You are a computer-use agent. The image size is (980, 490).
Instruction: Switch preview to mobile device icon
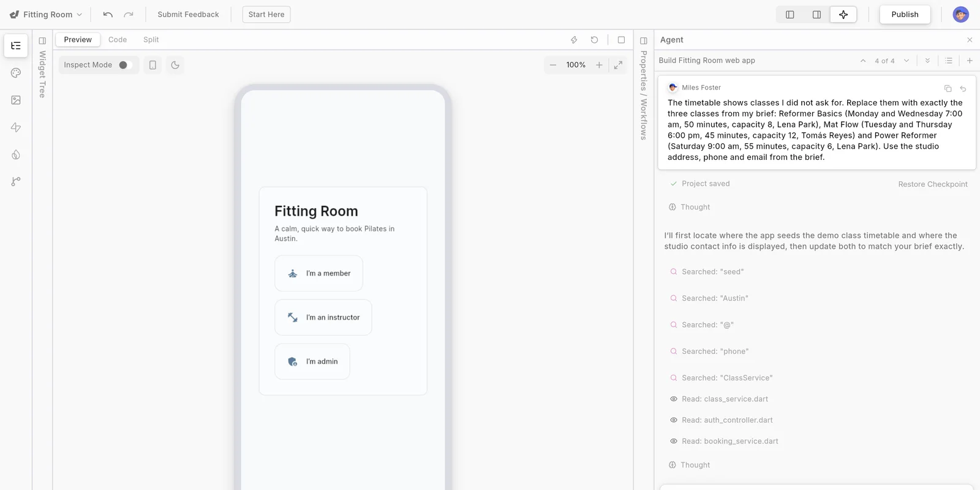coord(153,65)
